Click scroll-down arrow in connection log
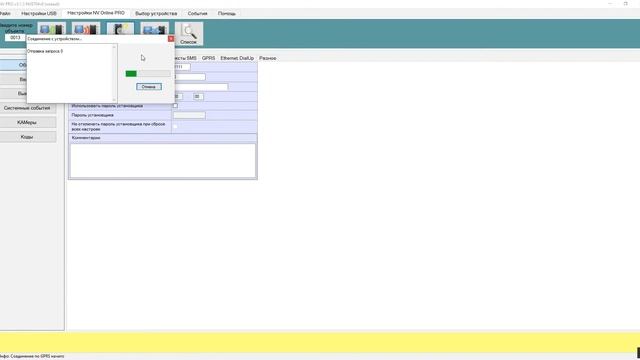This screenshot has width=640, height=360. click(114, 99)
